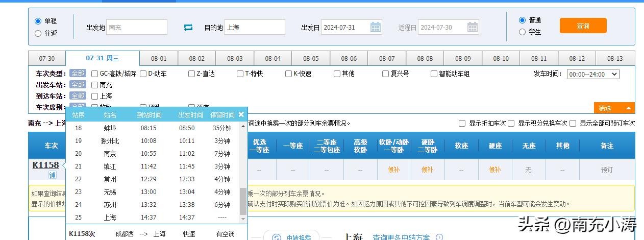
Task: Click the swap origin and destination icon
Action: pyautogui.click(x=188, y=28)
